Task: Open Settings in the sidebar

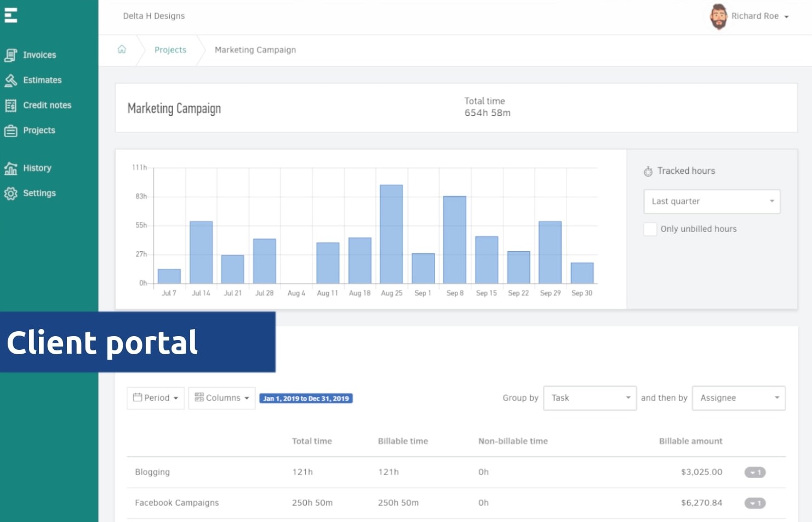Action: [39, 194]
